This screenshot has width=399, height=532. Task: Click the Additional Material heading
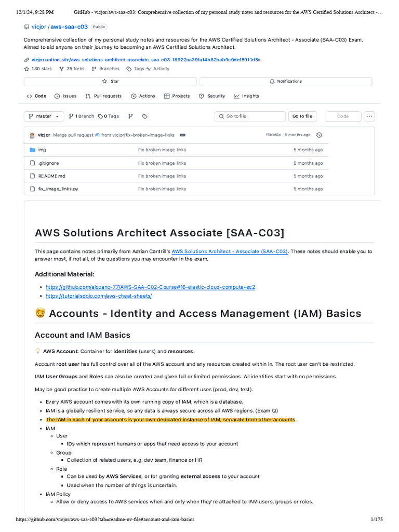click(x=64, y=274)
